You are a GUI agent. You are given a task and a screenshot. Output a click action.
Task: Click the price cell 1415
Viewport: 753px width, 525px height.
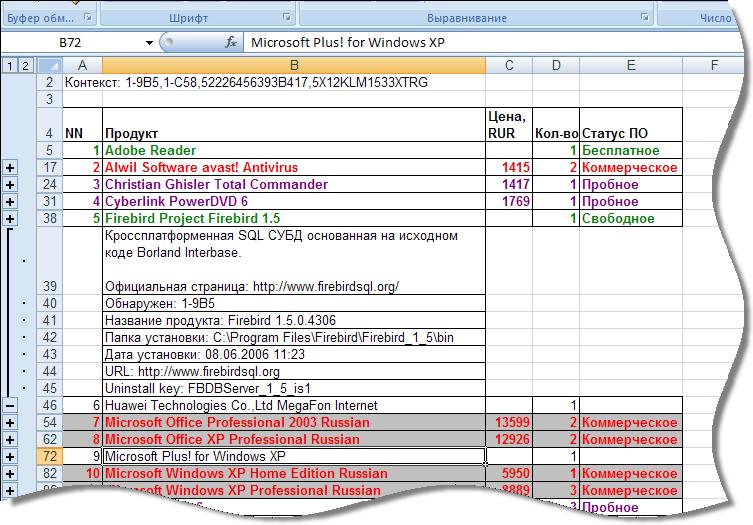pos(509,167)
